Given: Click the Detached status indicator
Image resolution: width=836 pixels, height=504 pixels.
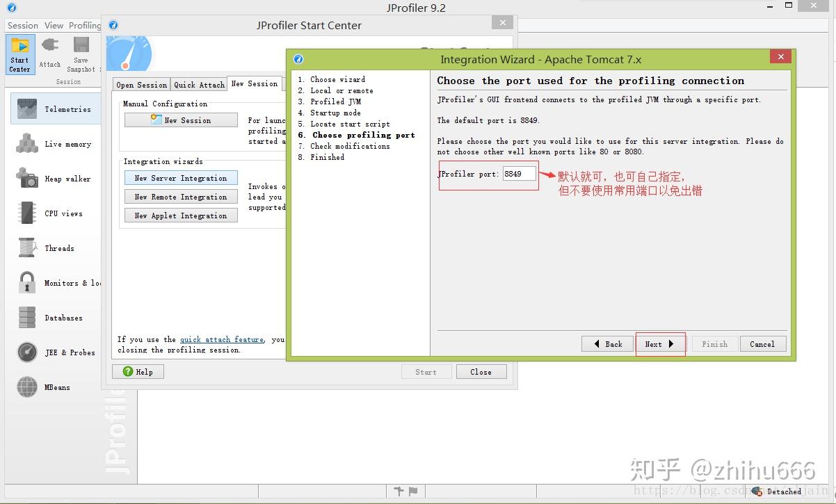Looking at the screenshot, I should click(x=777, y=491).
